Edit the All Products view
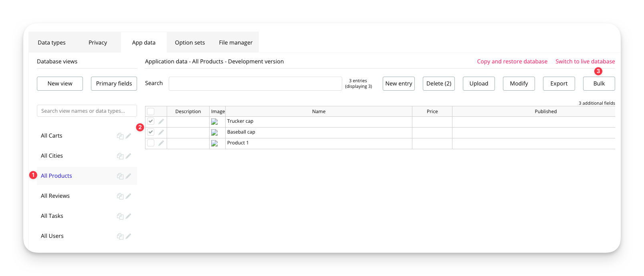 click(128, 176)
